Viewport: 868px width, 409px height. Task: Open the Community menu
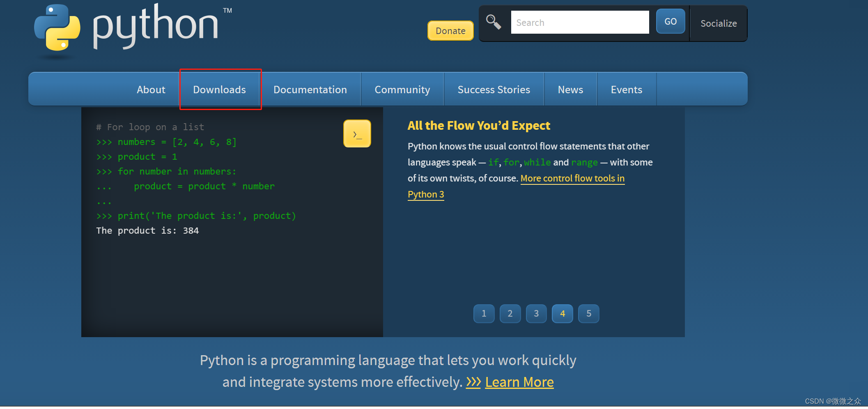(x=402, y=90)
